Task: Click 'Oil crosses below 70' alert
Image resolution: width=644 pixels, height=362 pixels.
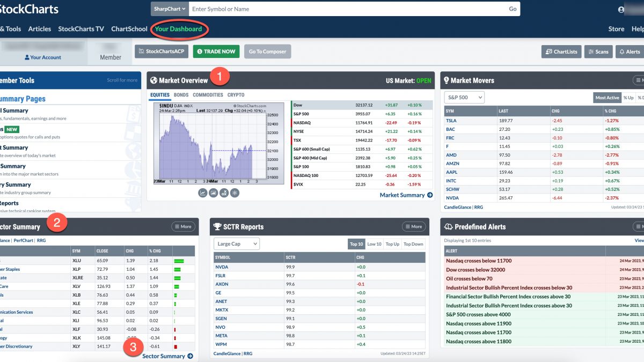Action: click(469, 278)
